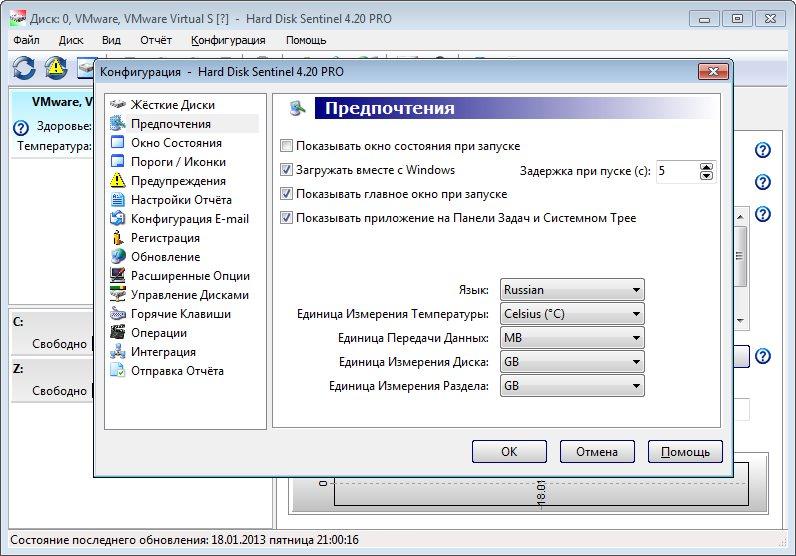Click the registration icon beside Регистрация
796x556 pixels.
tap(118, 238)
